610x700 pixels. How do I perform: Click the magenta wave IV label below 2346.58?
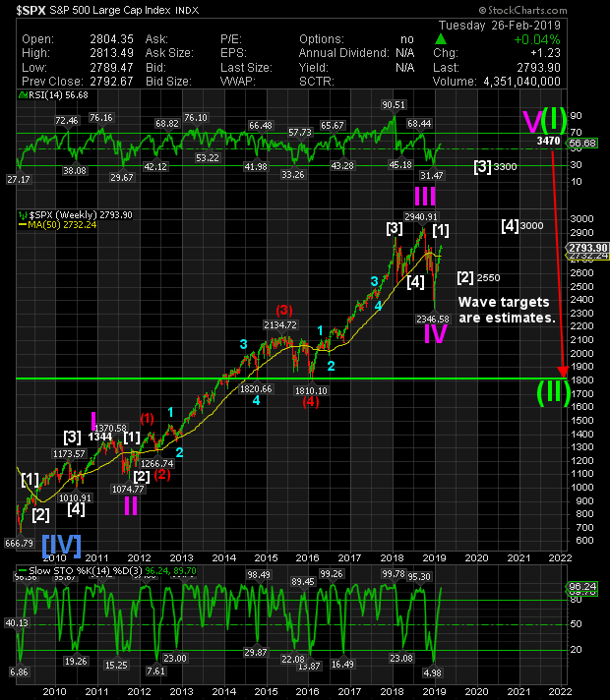[435, 334]
